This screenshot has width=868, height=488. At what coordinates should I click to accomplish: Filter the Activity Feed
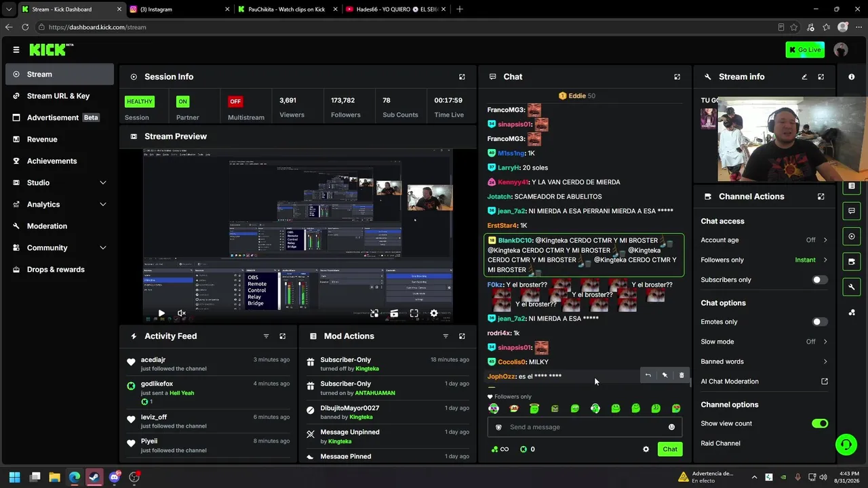pos(266,336)
